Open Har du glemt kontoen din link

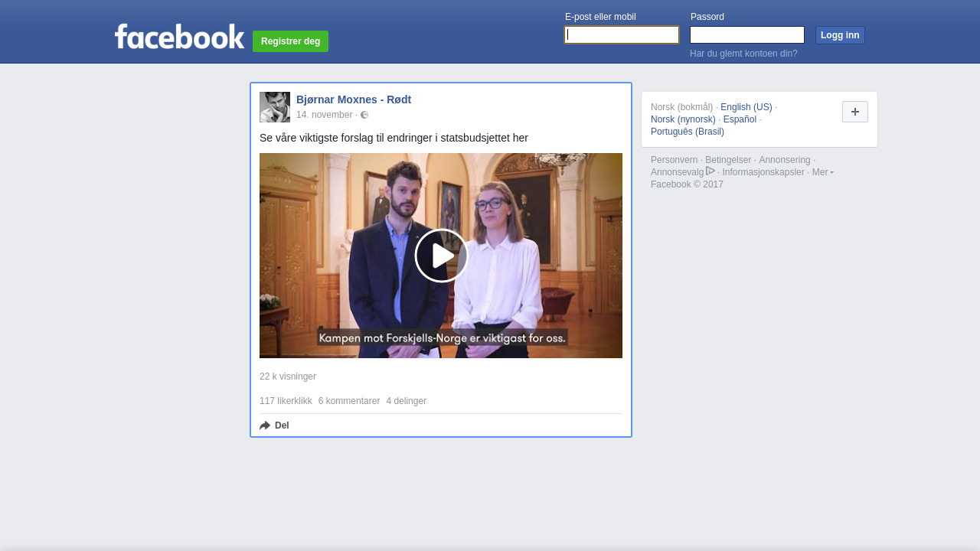pos(743,54)
